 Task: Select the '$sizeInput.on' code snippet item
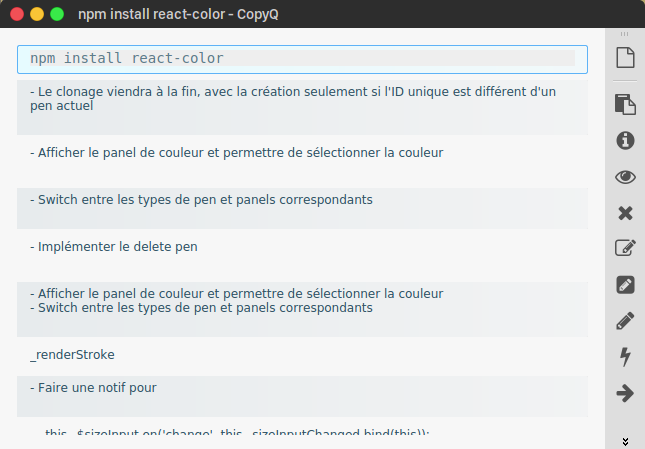(302, 434)
